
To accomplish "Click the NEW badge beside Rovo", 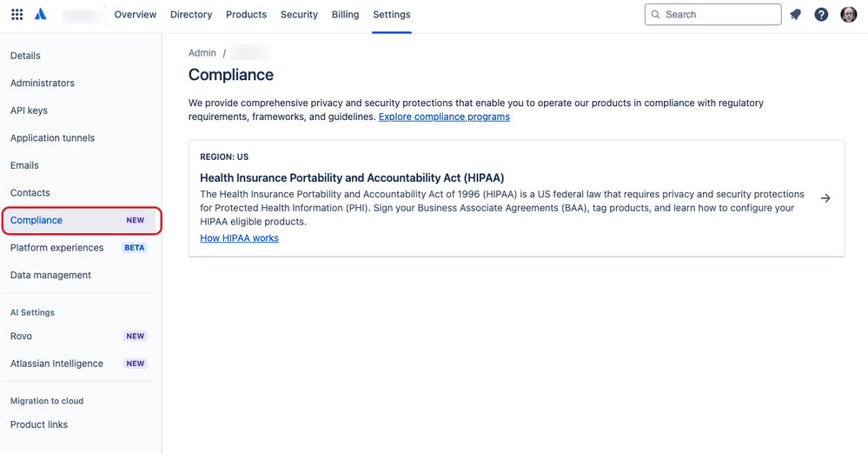I will tap(135, 337).
